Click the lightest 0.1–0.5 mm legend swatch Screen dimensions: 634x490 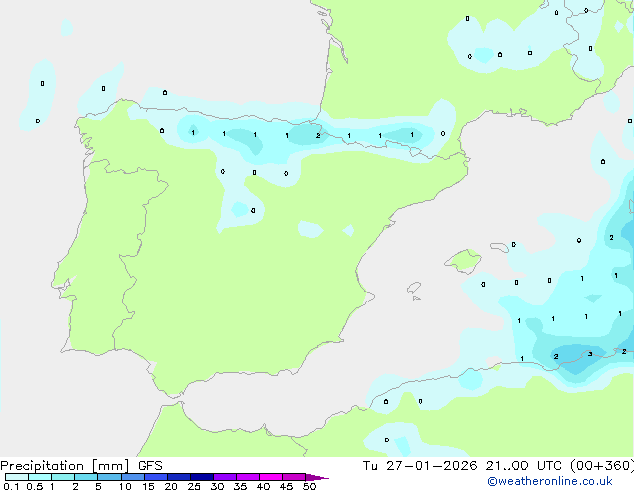[17, 477]
